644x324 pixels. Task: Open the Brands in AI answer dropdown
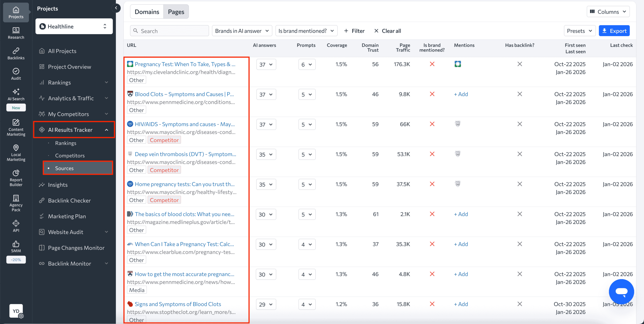point(242,31)
